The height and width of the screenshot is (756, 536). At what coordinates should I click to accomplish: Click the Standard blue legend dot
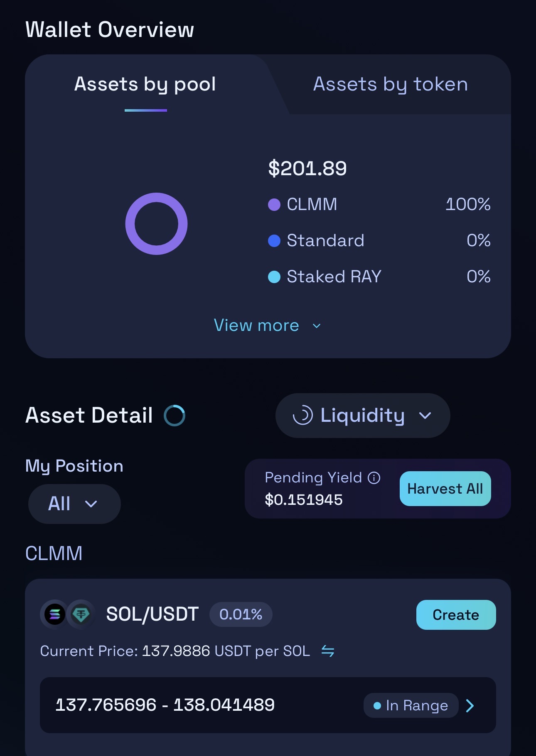(x=274, y=241)
